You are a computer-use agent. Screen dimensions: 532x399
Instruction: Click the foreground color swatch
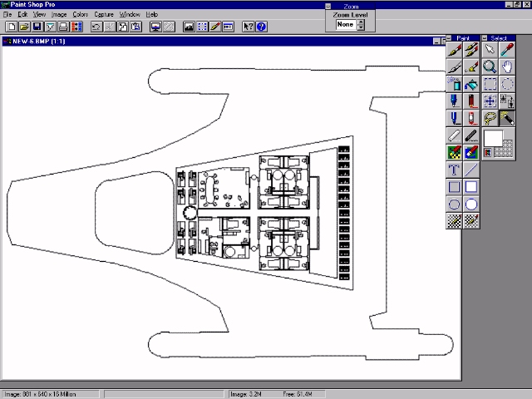(x=492, y=137)
